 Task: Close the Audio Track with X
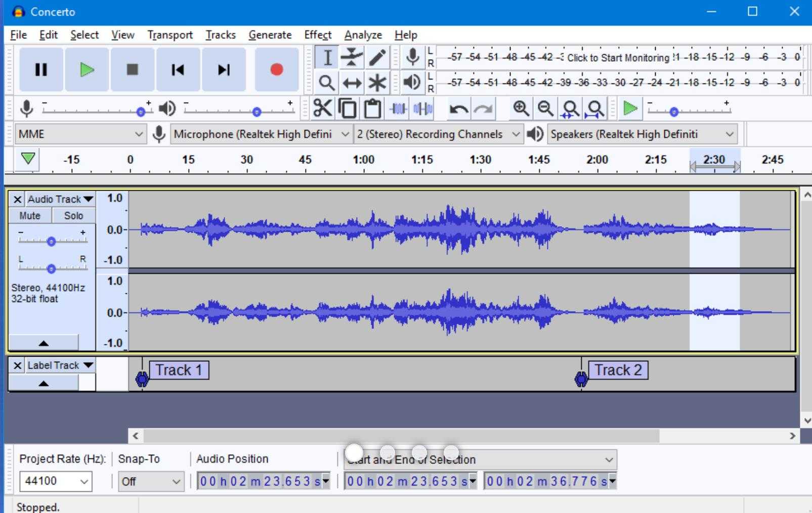click(17, 199)
